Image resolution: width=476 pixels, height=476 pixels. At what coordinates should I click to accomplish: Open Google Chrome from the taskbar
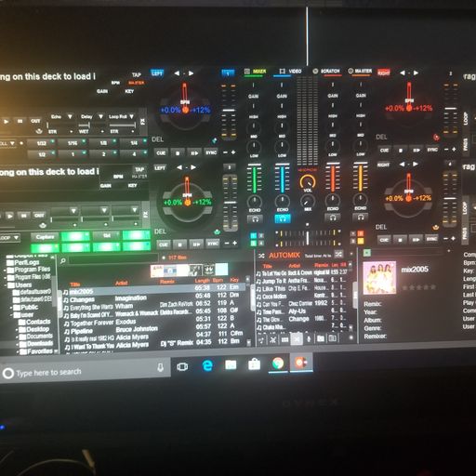(x=278, y=364)
